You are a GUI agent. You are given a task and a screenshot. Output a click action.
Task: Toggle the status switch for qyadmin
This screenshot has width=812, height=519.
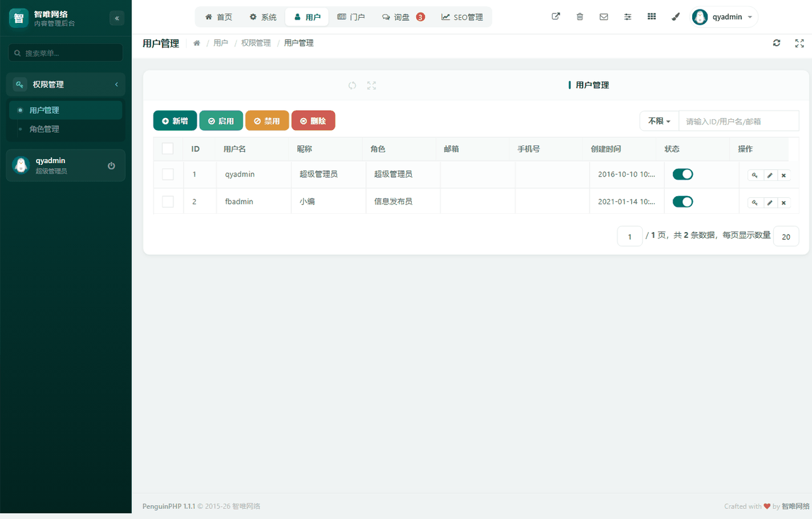(683, 174)
